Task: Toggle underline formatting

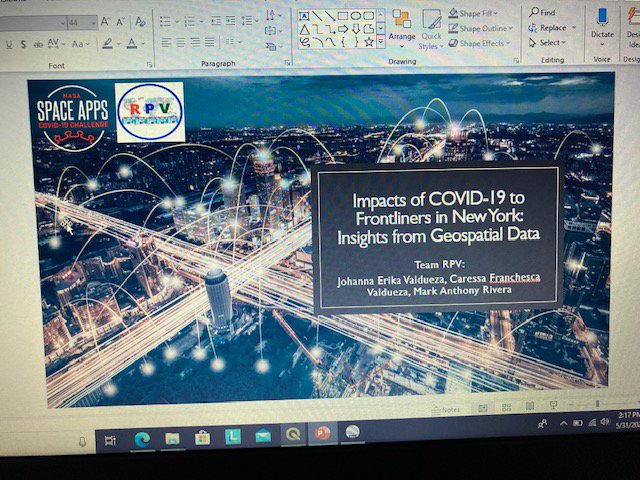Action: click(x=8, y=44)
